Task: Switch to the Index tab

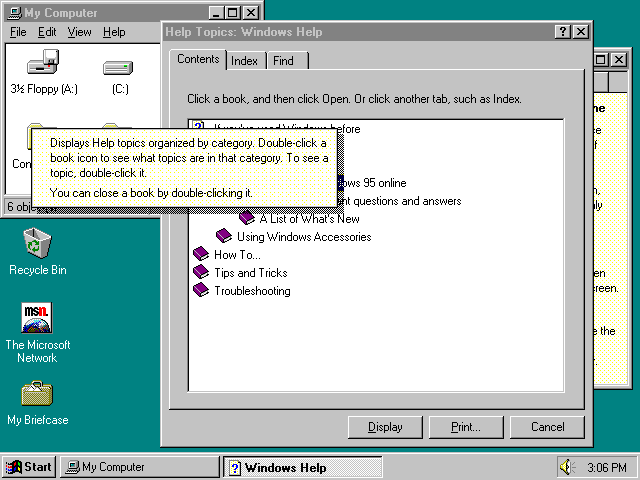Action: coord(244,61)
